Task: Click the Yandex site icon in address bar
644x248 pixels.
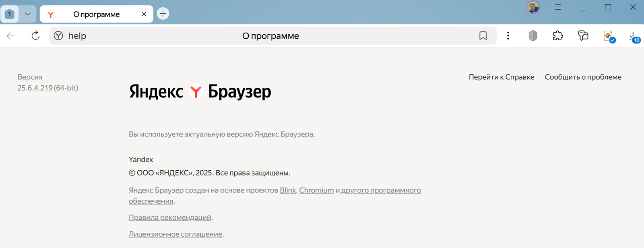Action: tap(58, 36)
